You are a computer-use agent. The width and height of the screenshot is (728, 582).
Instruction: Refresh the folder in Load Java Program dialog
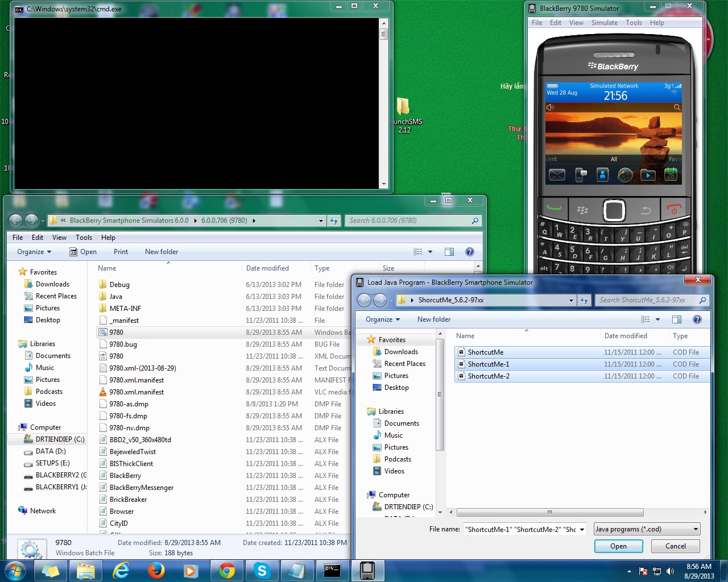tap(584, 300)
